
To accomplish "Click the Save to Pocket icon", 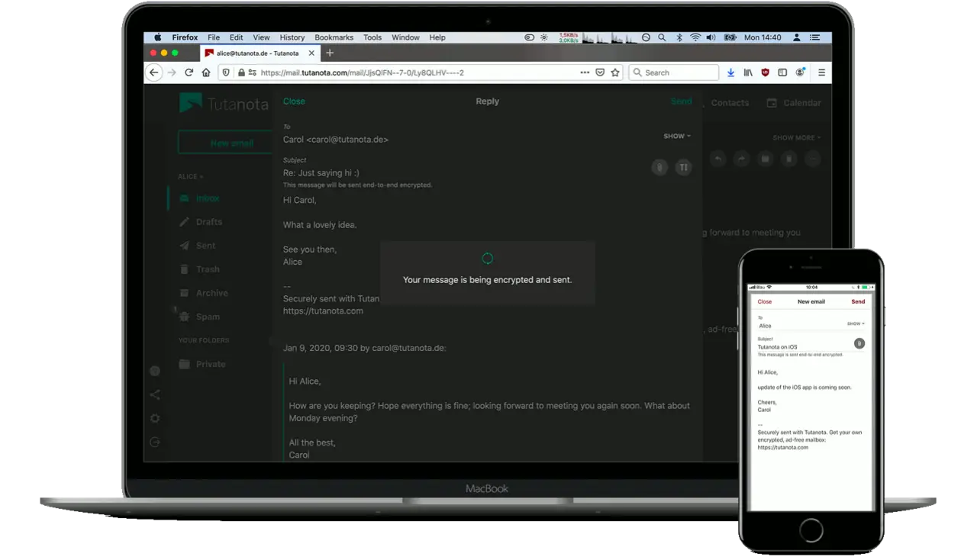I will tap(600, 72).
